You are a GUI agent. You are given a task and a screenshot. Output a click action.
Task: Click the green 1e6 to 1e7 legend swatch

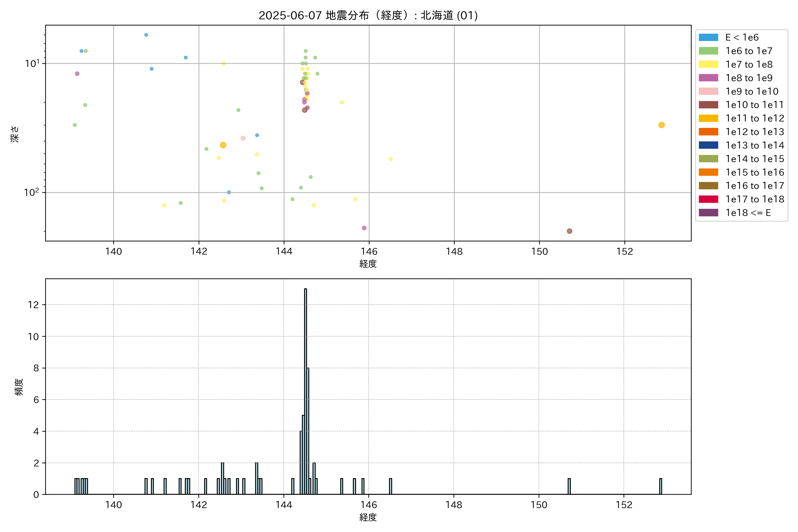708,51
